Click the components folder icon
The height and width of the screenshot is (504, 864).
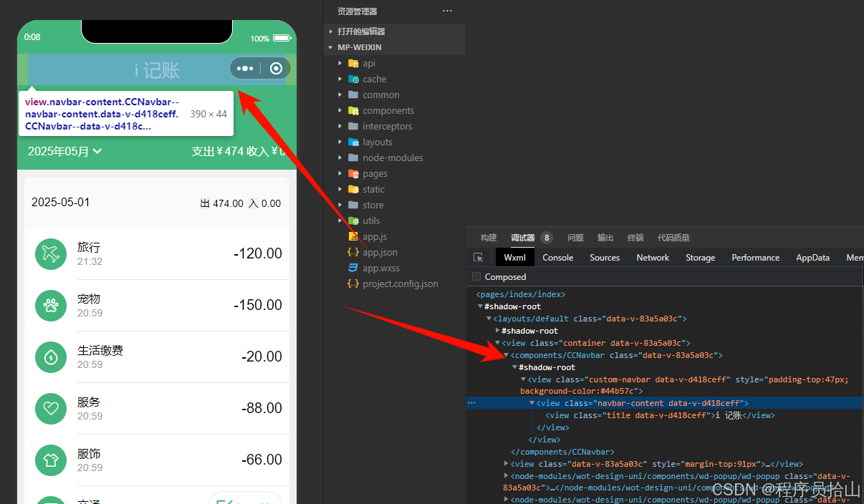[x=353, y=111]
